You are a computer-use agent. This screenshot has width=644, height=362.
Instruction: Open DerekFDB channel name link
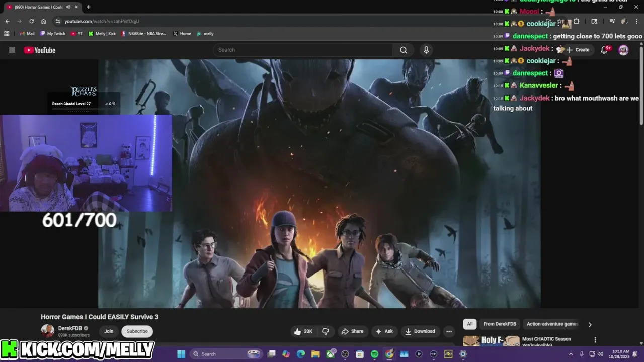70,328
